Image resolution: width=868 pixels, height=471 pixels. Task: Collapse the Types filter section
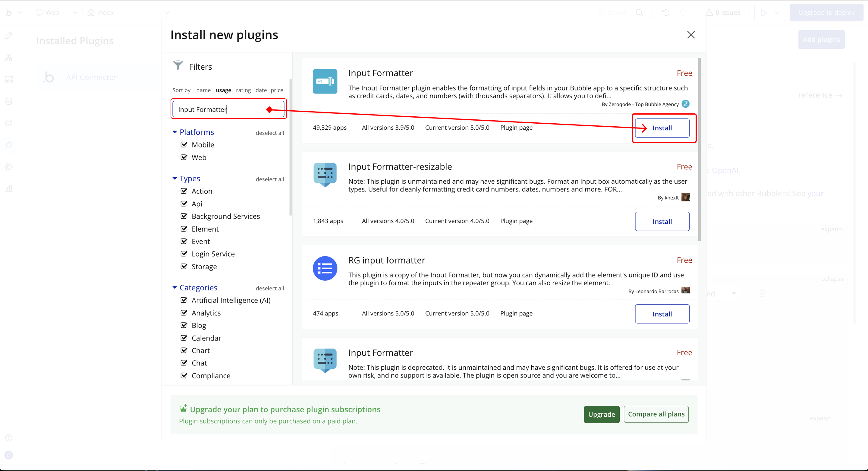coord(175,178)
